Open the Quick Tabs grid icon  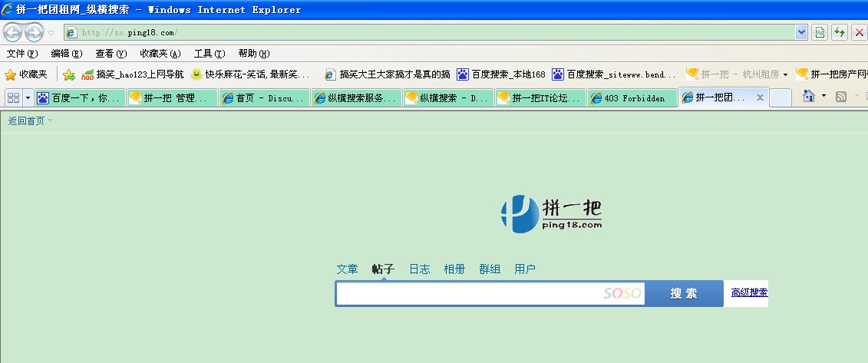pos(13,98)
